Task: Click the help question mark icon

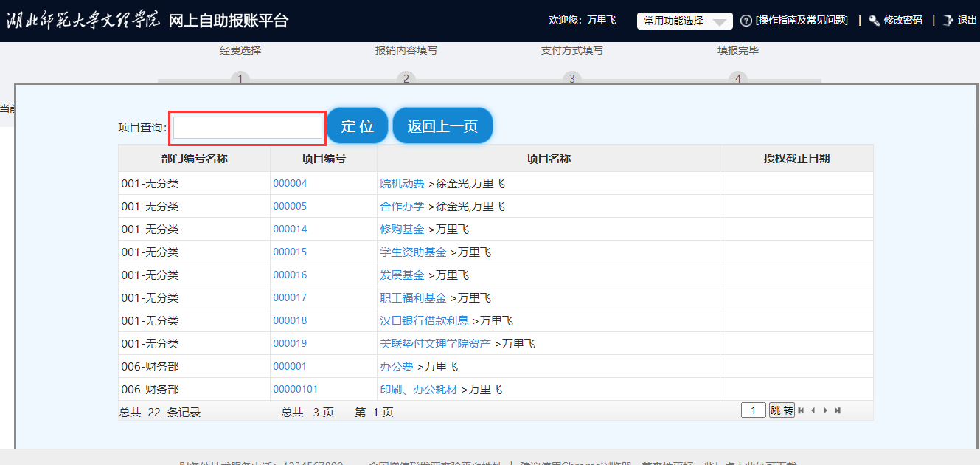Action: [746, 21]
